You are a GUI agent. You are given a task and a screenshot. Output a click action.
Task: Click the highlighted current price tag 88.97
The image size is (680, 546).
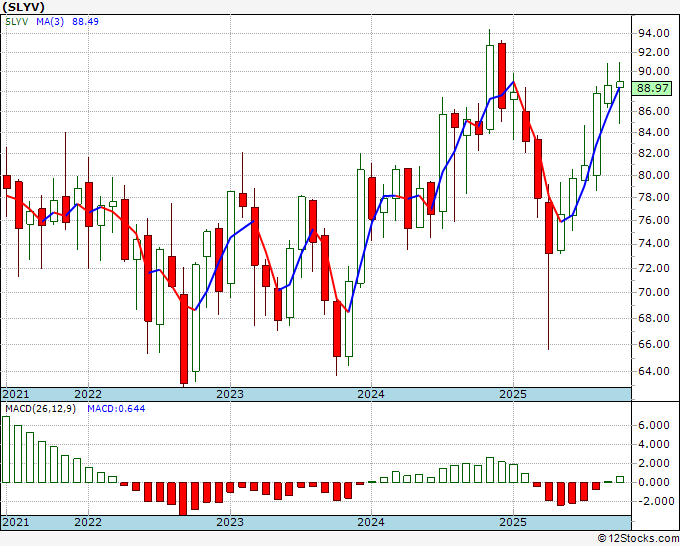(653, 88)
